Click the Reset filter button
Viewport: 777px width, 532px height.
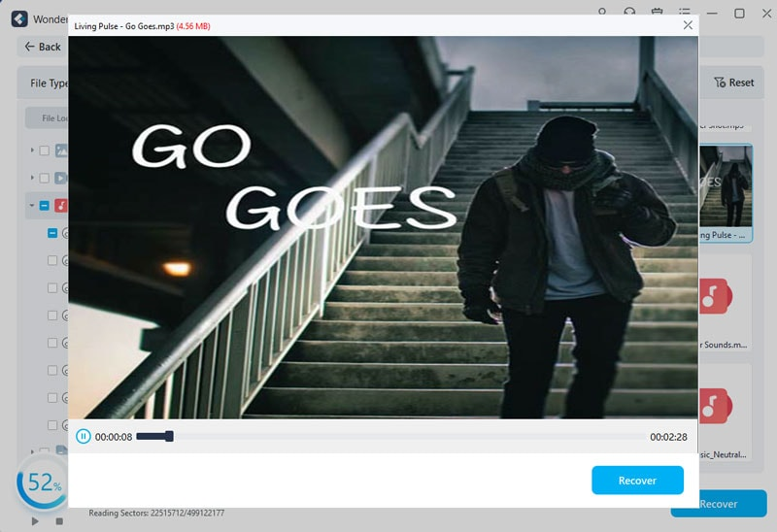pos(733,83)
